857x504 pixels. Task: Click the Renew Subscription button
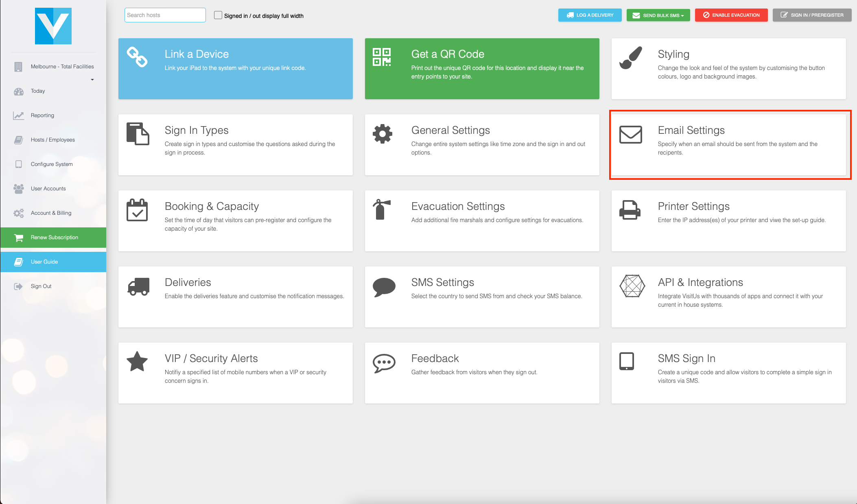(54, 237)
